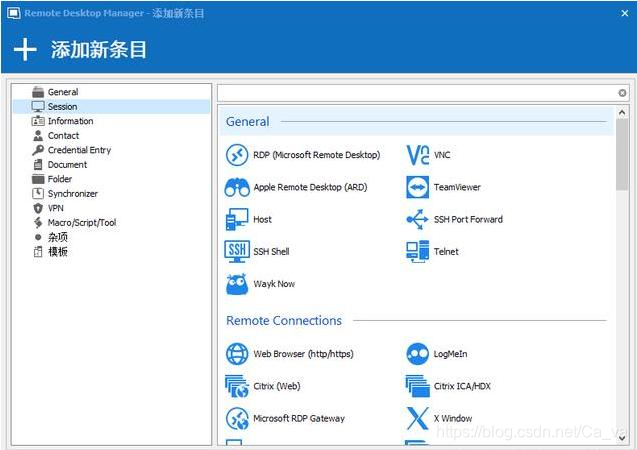Screen dimensions: 637x450
Task: Click the 'Telnet' label
Action: [446, 251]
